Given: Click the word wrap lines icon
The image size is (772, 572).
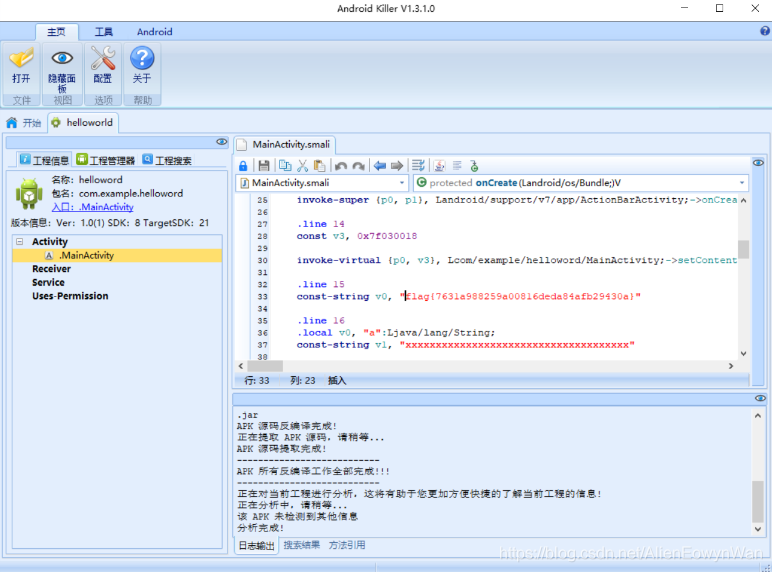Looking at the screenshot, I should tap(418, 166).
